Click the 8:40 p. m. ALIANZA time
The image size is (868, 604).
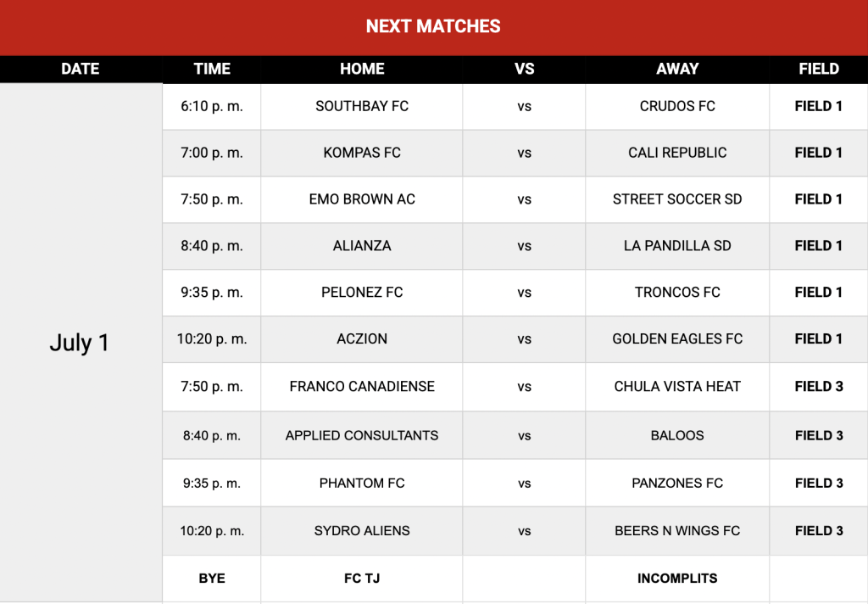(x=211, y=246)
